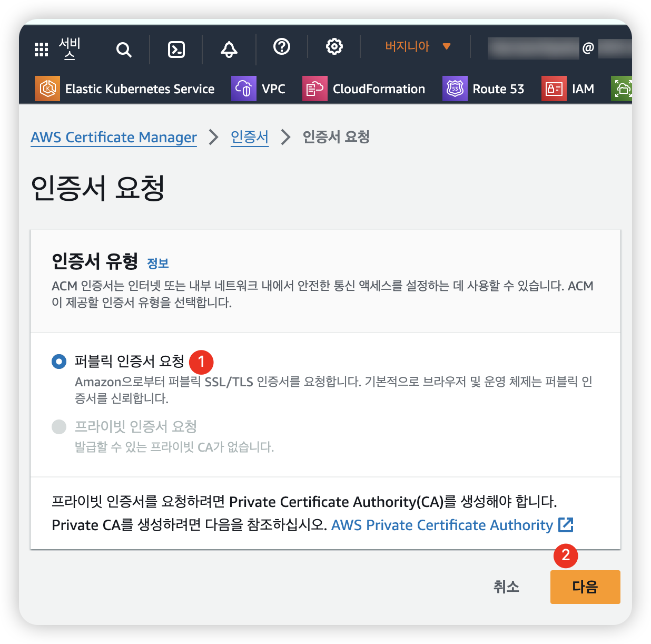Click the search magnifier icon

[x=124, y=50]
